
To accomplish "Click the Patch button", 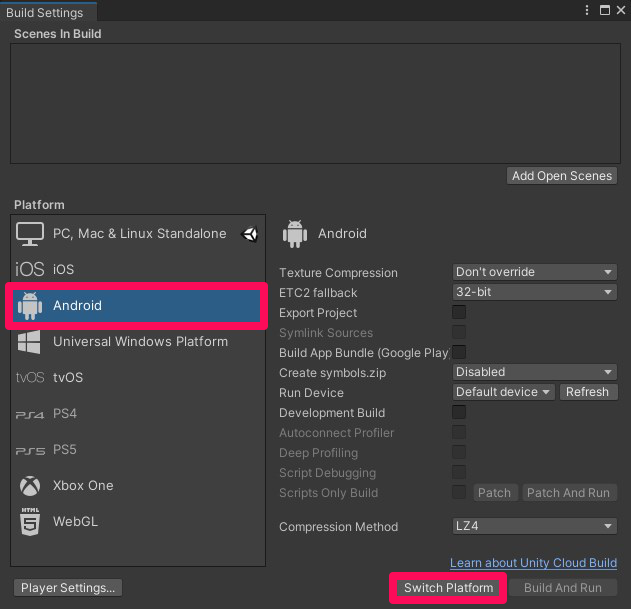I will 495,493.
